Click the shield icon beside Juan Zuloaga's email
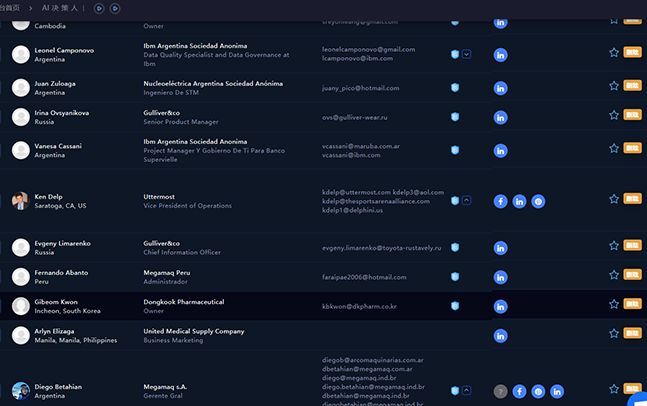 click(x=454, y=88)
